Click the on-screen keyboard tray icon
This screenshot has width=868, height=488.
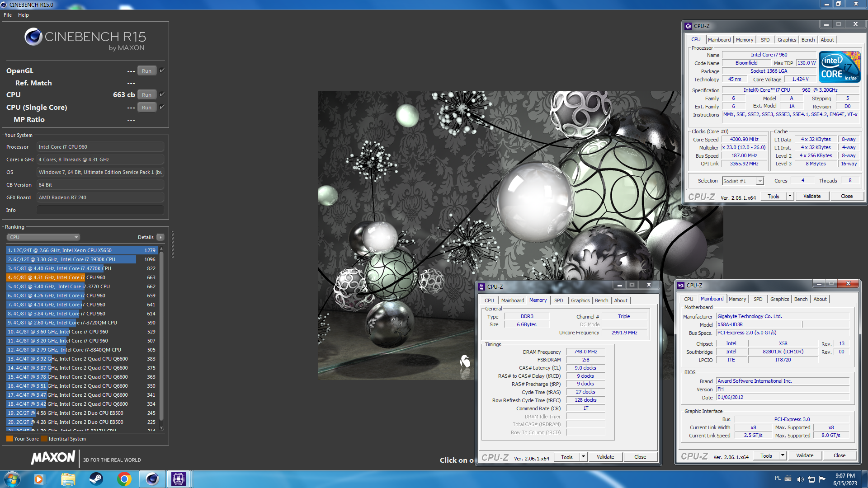[788, 479]
